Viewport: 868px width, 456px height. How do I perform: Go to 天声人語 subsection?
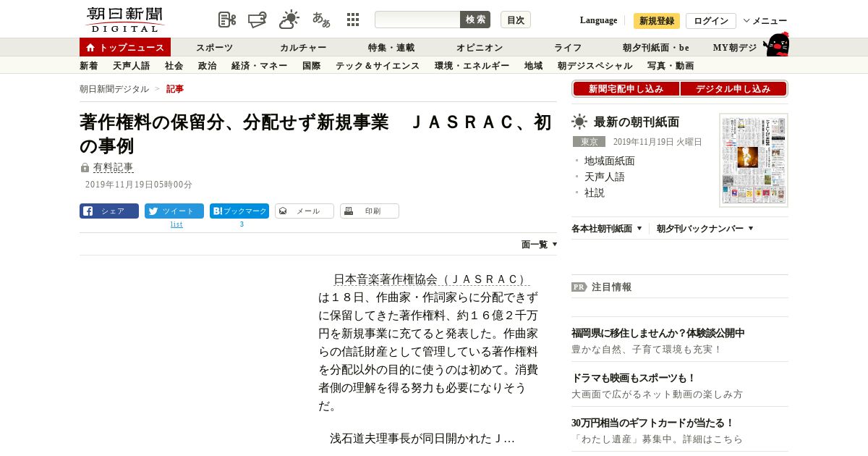tap(132, 66)
